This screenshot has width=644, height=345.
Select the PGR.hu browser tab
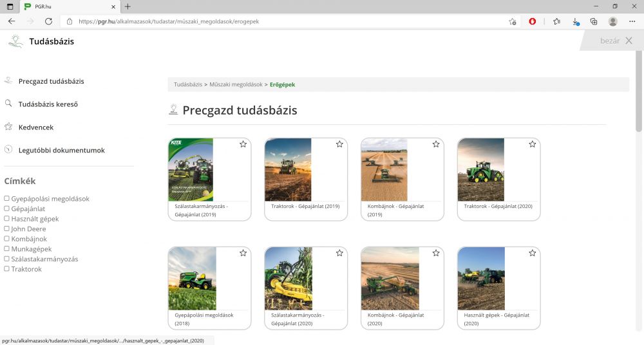click(x=70, y=6)
